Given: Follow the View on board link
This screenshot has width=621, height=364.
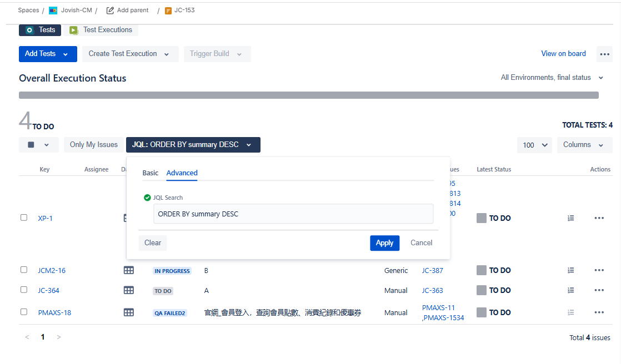Looking at the screenshot, I should click(x=563, y=54).
